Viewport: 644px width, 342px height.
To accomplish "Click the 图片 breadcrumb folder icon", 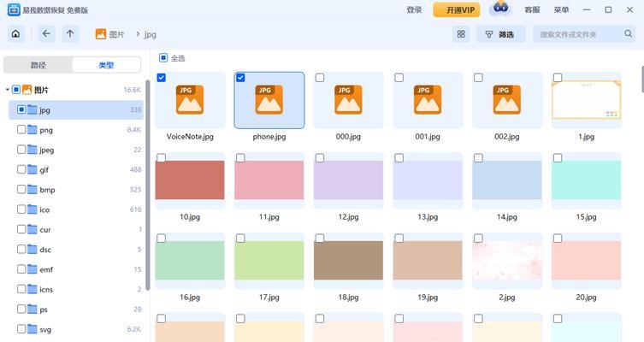I will tap(101, 34).
